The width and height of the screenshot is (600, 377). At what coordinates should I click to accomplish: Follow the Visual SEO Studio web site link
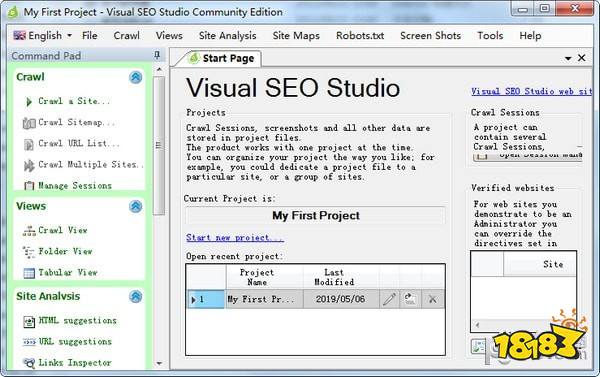[x=532, y=91]
